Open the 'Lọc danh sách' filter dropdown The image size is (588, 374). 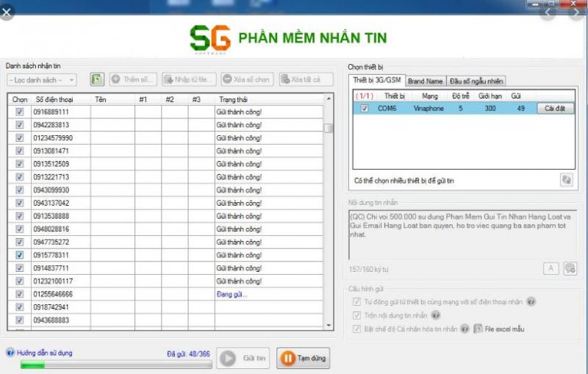42,79
